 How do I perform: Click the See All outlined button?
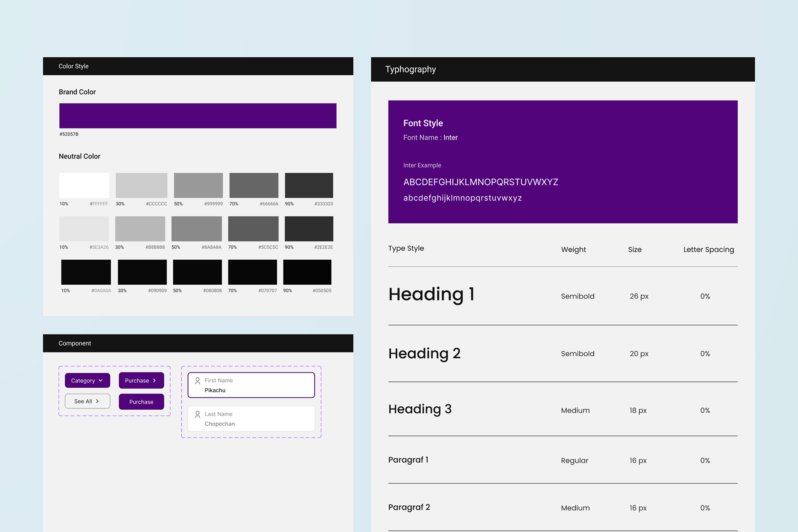[87, 401]
